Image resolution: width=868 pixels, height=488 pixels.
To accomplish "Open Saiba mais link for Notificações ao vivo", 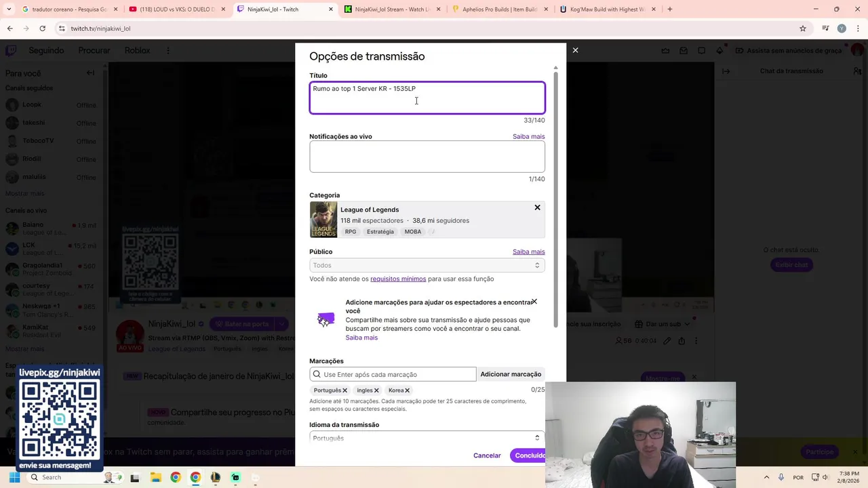I will pyautogui.click(x=528, y=136).
